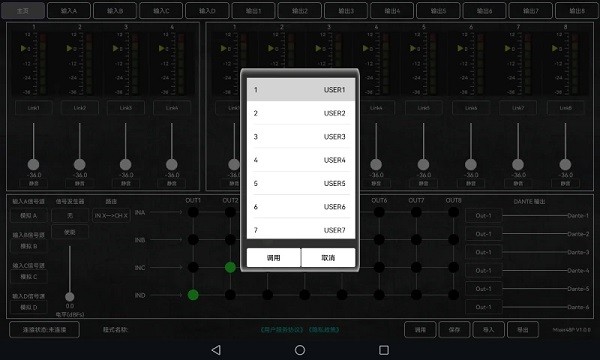Toggle the green INC to OUT2 matrix node
Image resolution: width=600 pixels, height=360 pixels.
[230, 267]
